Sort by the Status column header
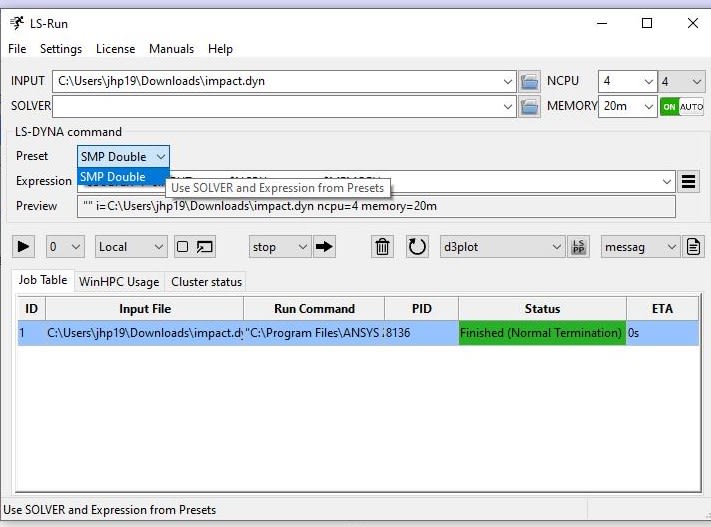Viewport: 711px width, 527px height. coord(542,309)
